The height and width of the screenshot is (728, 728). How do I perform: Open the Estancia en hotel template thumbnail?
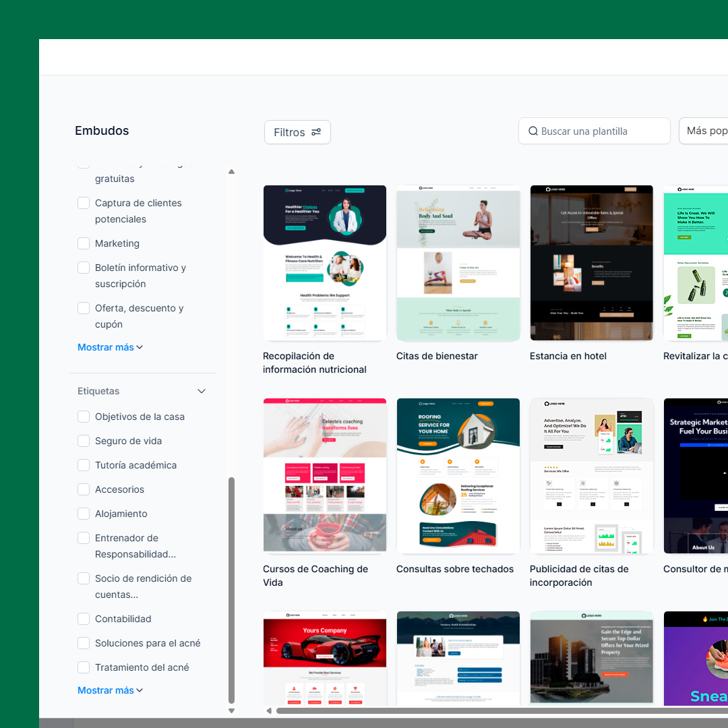592,263
